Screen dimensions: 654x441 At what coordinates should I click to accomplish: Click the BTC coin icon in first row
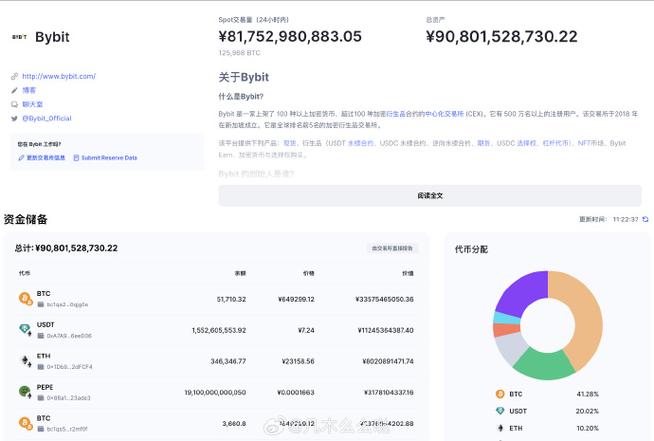25,299
